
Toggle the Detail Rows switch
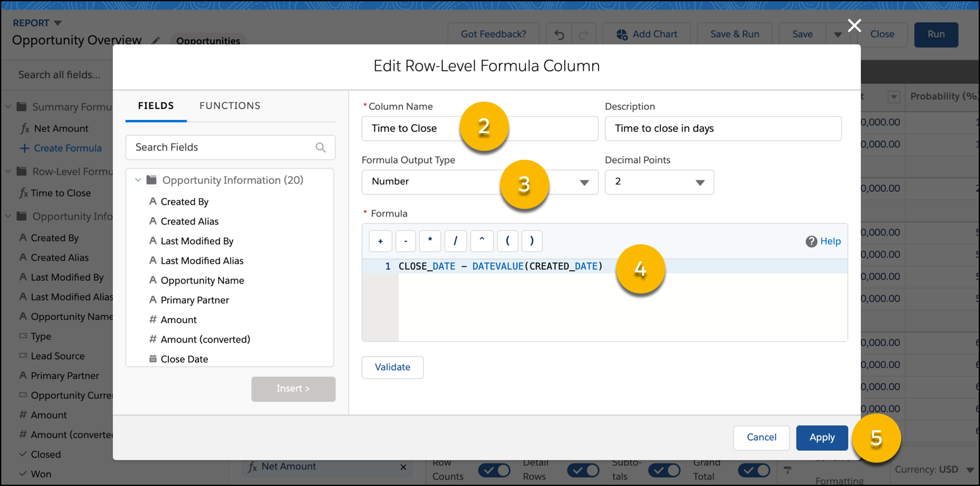point(583,471)
